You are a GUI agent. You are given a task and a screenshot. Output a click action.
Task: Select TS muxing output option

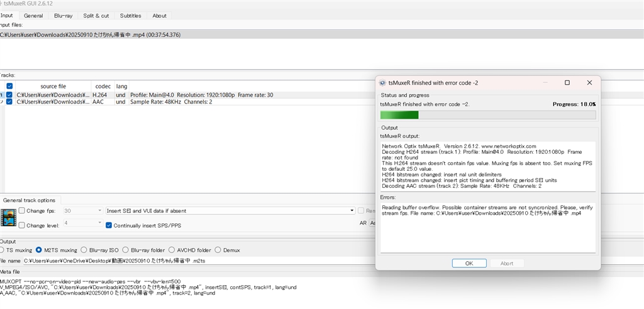2,250
